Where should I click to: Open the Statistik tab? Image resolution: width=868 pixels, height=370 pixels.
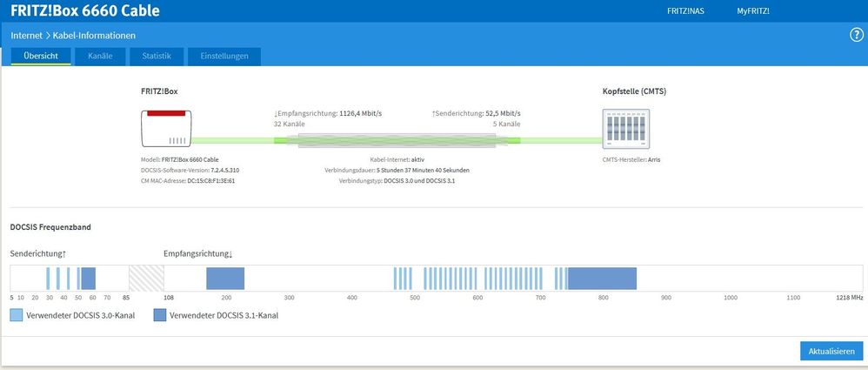(x=156, y=56)
